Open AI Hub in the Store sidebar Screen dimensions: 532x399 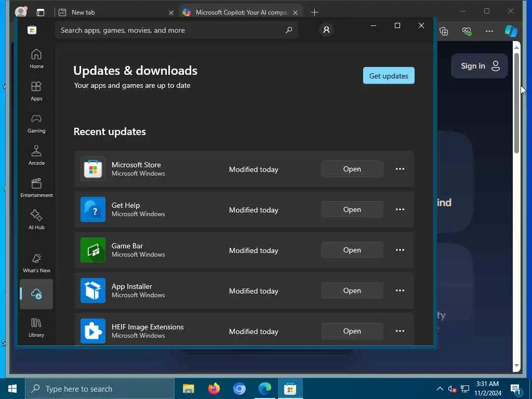coord(36,220)
